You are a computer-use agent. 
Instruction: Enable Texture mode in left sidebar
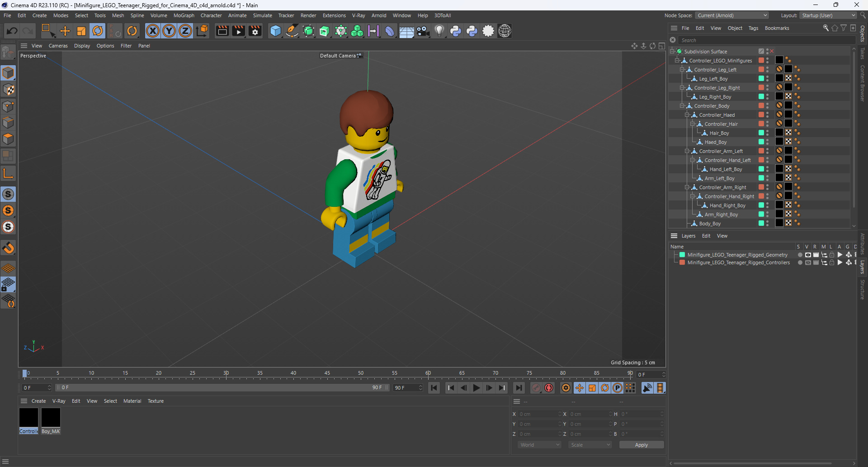click(x=8, y=90)
